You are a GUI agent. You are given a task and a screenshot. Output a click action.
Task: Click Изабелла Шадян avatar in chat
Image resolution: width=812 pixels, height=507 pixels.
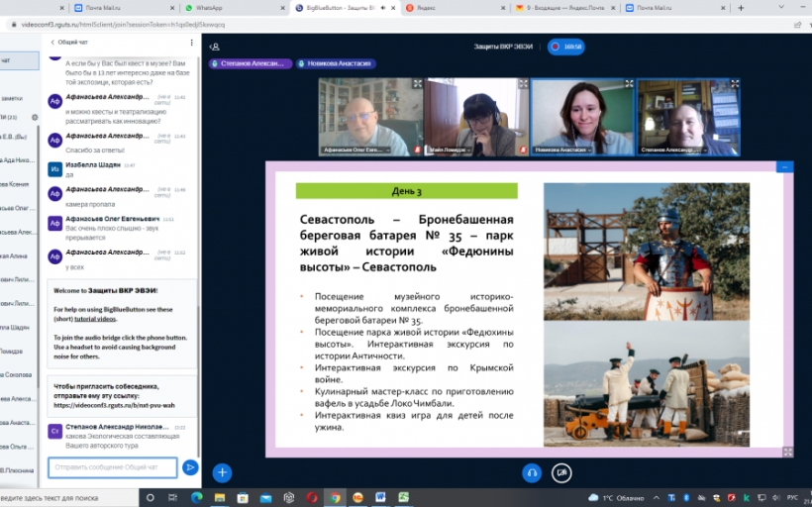pyautogui.click(x=54, y=168)
